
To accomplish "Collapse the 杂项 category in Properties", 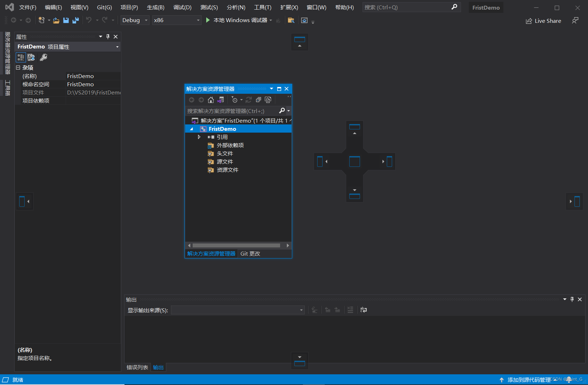I will (18, 67).
